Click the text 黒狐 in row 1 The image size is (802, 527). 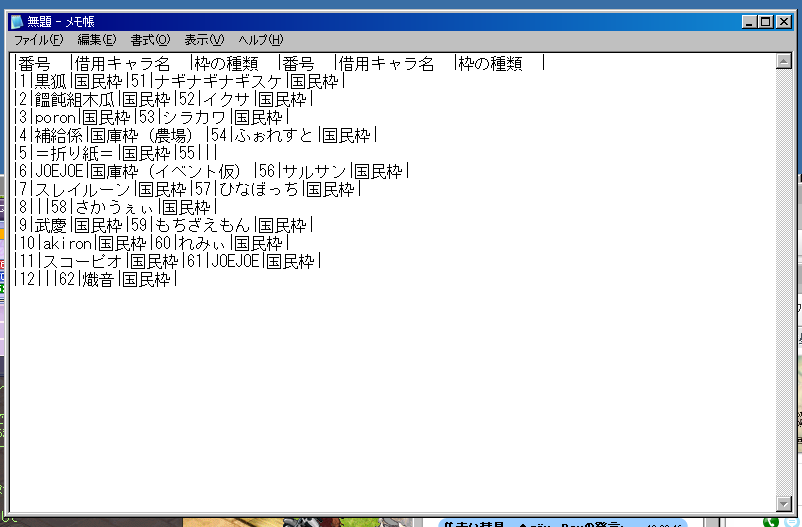51,82
